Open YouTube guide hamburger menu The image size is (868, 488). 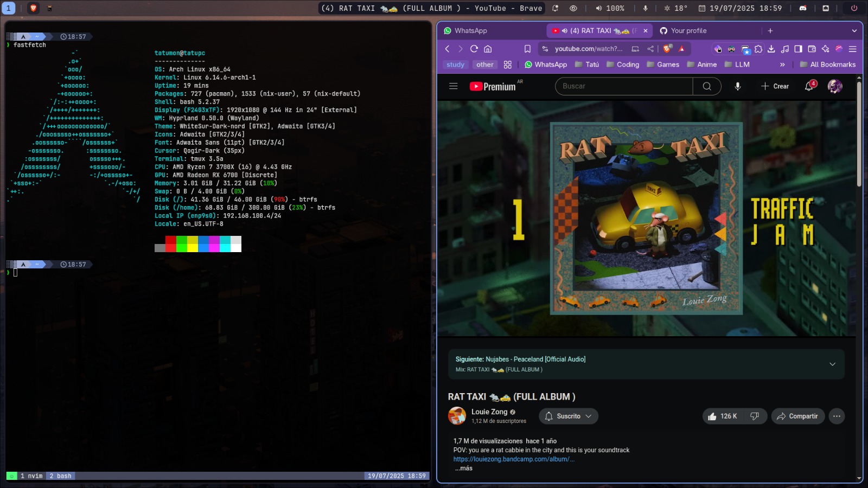(x=454, y=86)
